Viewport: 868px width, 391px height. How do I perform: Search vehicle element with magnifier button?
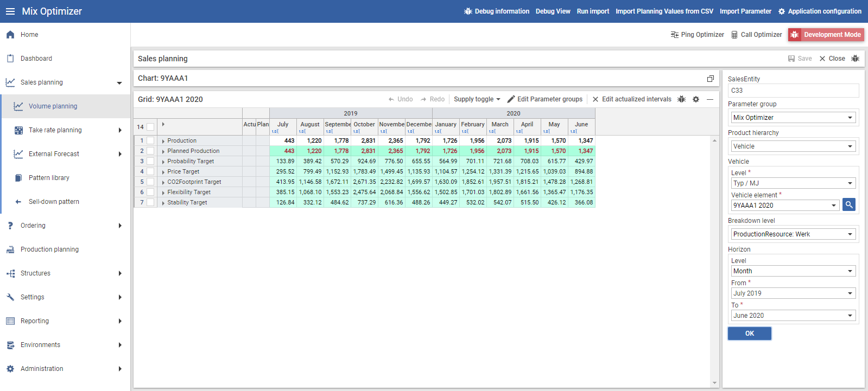[x=849, y=204]
